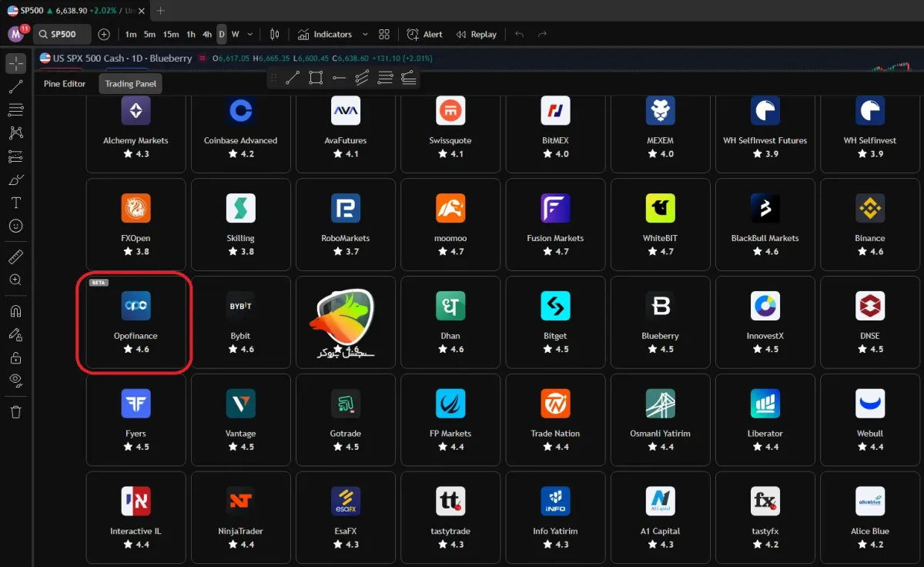The width and height of the screenshot is (924, 567).
Task: Open the user profile avatar menu
Action: pyautogui.click(x=17, y=34)
